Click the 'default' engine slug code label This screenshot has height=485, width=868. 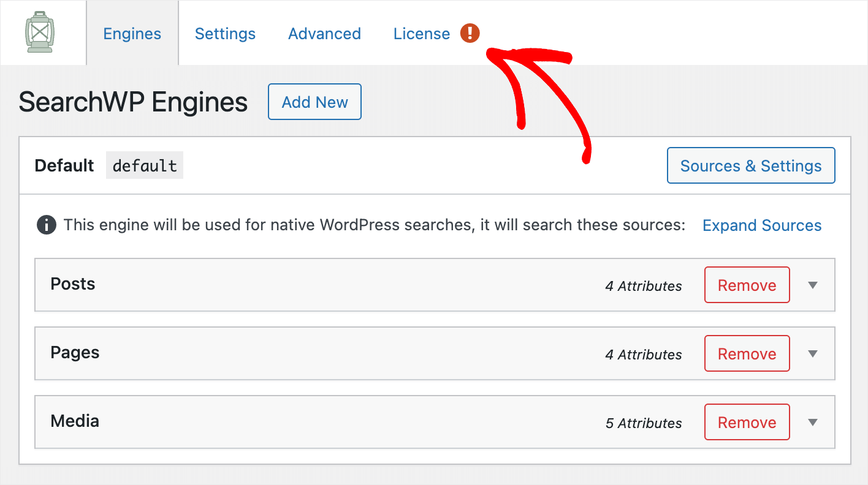pyautogui.click(x=145, y=165)
